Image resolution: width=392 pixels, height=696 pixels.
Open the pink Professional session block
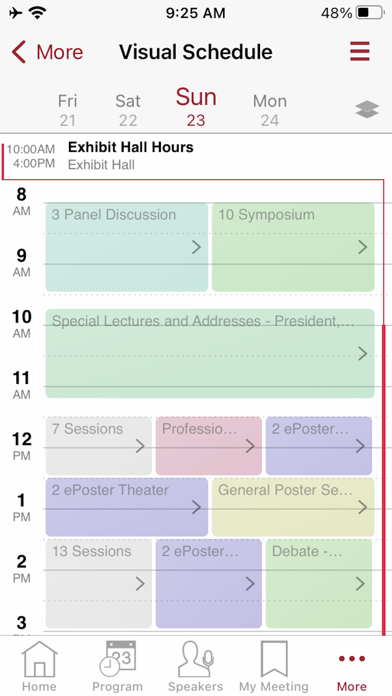point(209,446)
